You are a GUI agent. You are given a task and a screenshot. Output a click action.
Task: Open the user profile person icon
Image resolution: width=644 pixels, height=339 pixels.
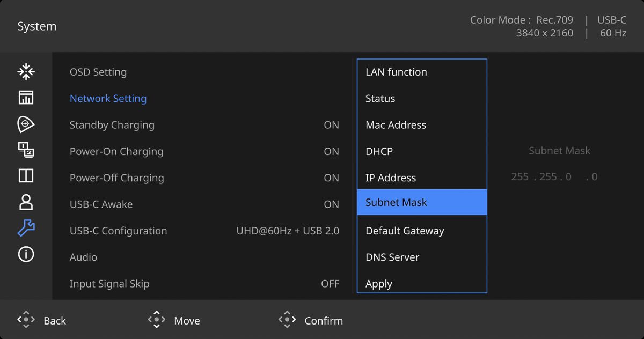[26, 202]
